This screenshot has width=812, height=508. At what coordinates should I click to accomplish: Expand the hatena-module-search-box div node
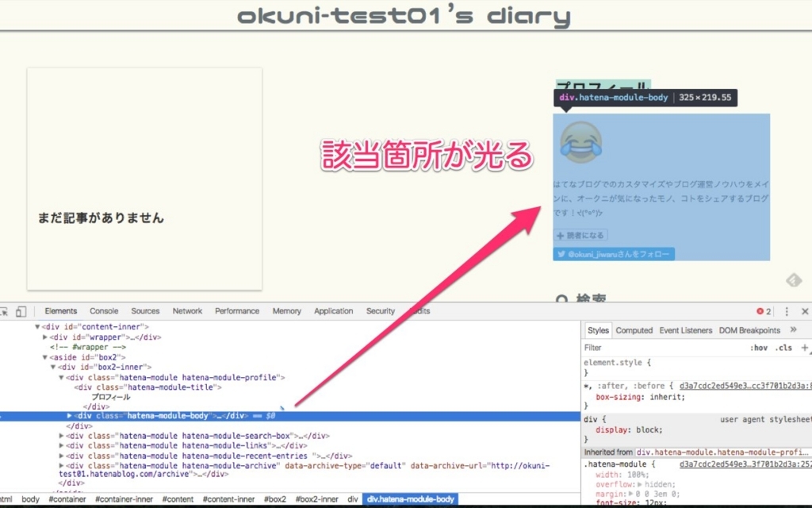click(61, 436)
